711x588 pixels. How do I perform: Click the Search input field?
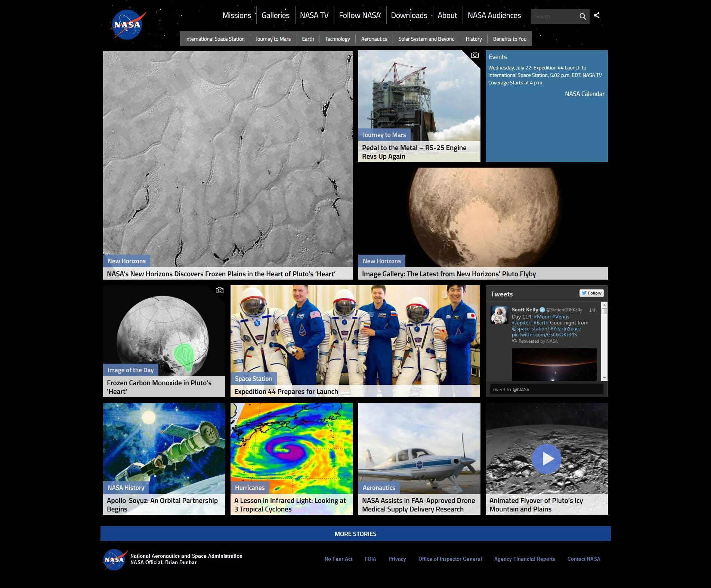click(x=554, y=16)
